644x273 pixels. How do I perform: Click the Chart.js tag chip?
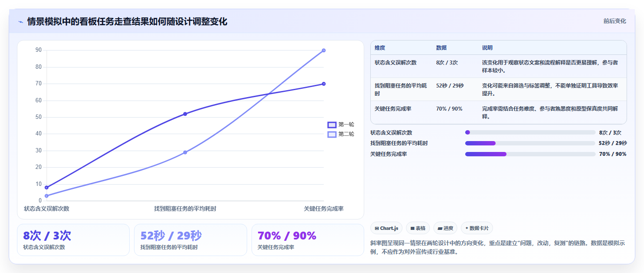[386, 228]
